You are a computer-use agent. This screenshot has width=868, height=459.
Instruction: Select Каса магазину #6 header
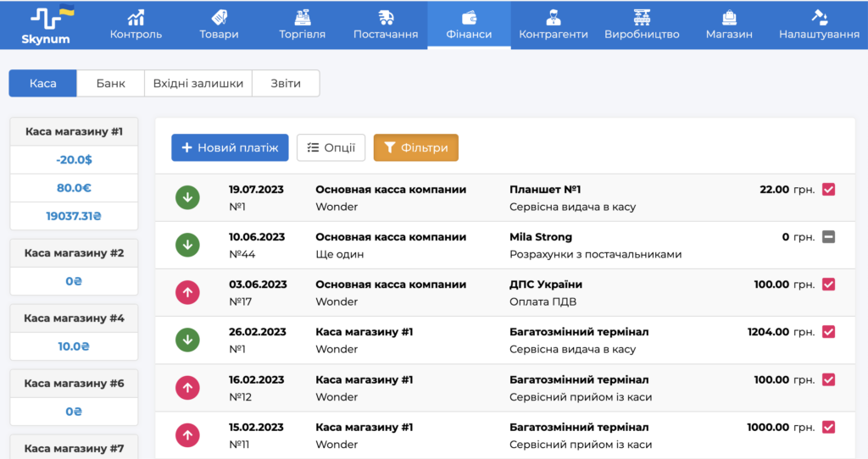tap(75, 384)
